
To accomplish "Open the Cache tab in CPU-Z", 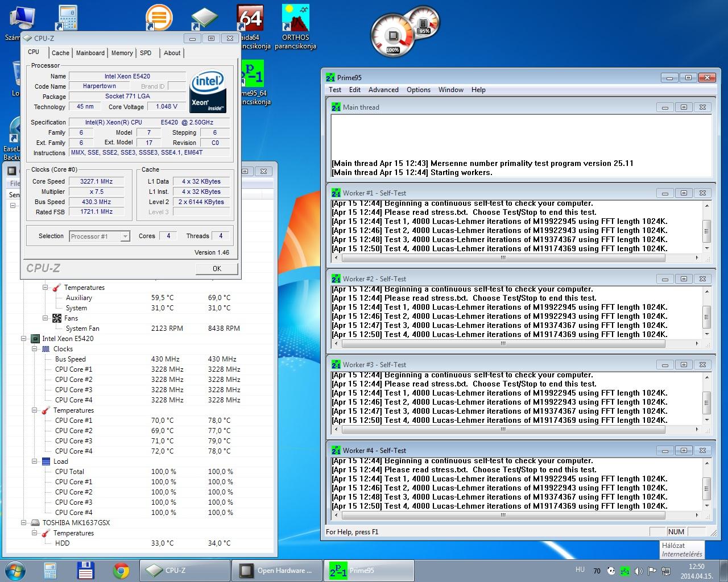I will [x=60, y=53].
